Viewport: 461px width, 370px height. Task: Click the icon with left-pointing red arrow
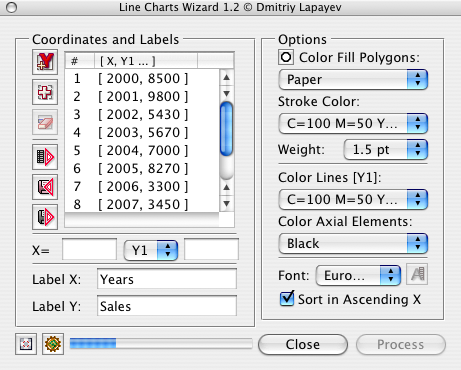tap(45, 187)
